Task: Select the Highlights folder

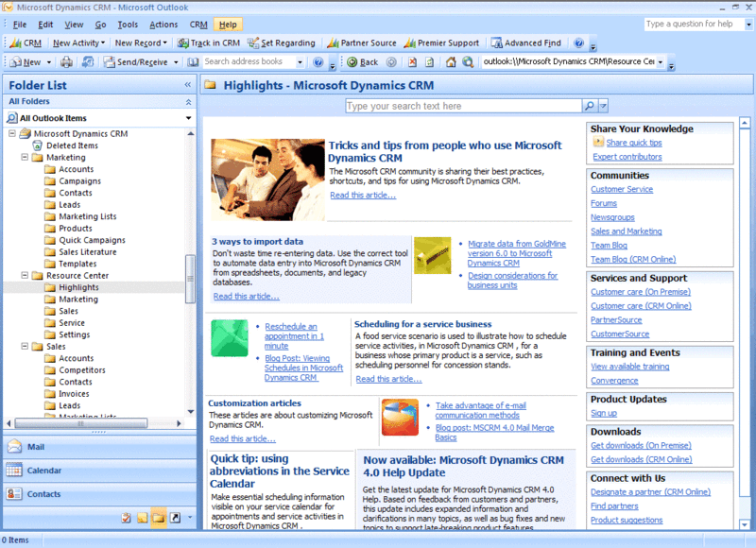Action: pyautogui.click(x=78, y=287)
